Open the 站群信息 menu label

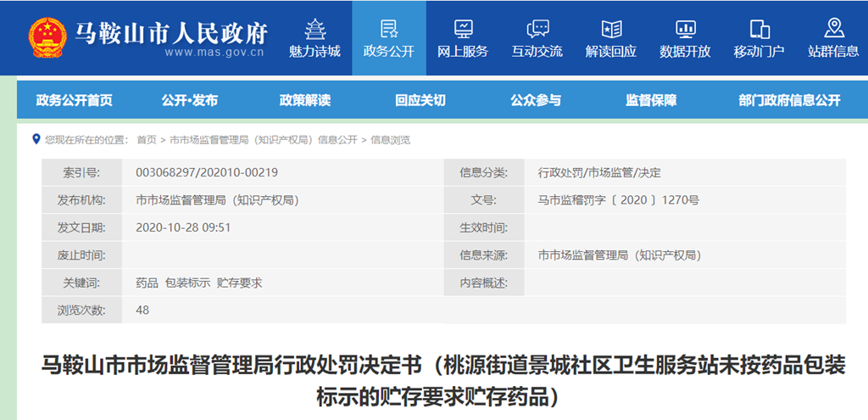coord(833,52)
